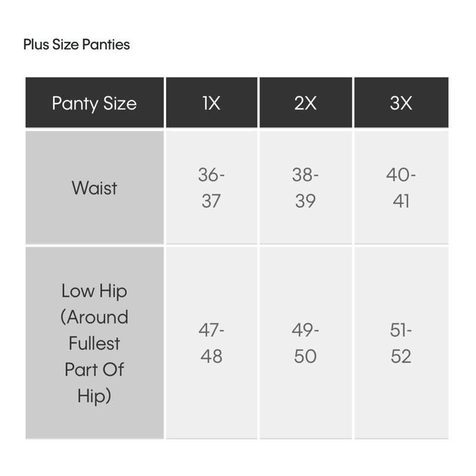476x476 pixels.
Task: Click the 'Part Of' text line
Action: (95, 369)
